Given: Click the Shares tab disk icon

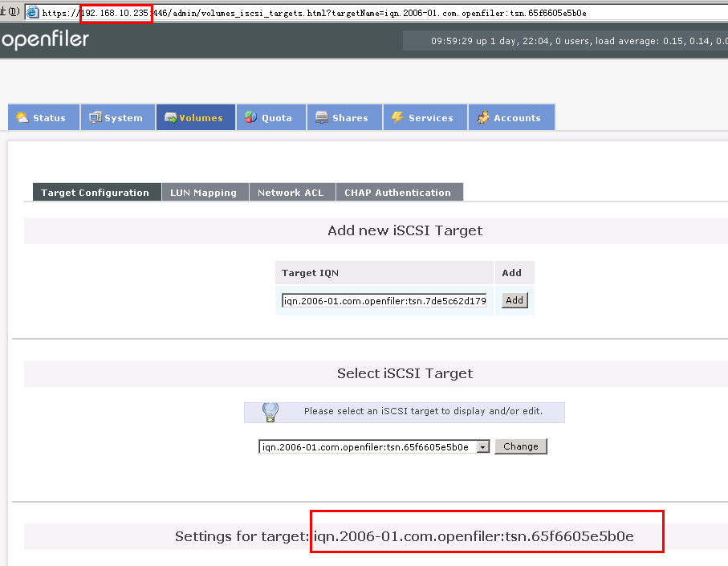Looking at the screenshot, I should point(322,117).
